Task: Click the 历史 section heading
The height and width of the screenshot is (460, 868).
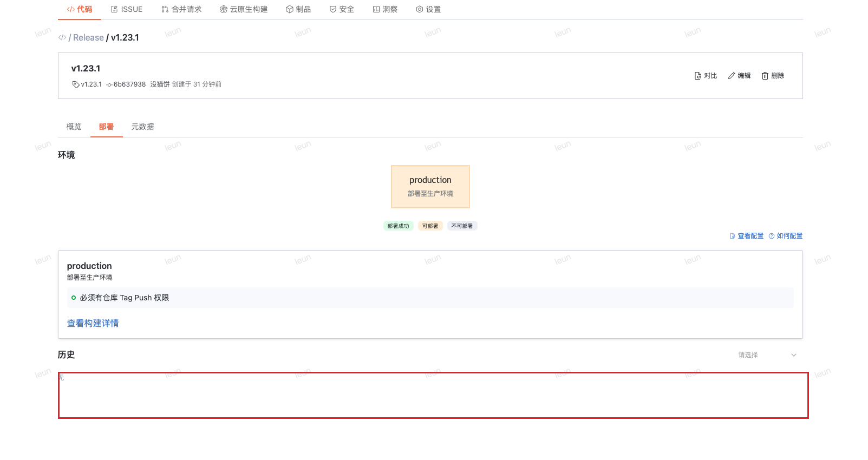Action: (66, 354)
